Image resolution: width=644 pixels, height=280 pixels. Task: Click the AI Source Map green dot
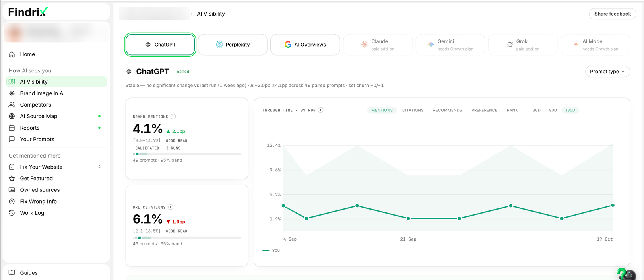tap(99, 116)
